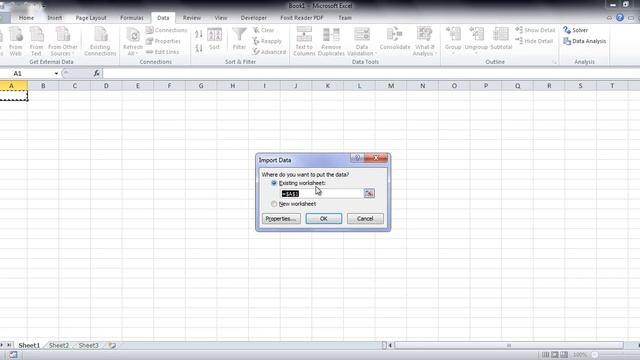Click the Group outline icon
This screenshot has width=640, height=360.
453,40
